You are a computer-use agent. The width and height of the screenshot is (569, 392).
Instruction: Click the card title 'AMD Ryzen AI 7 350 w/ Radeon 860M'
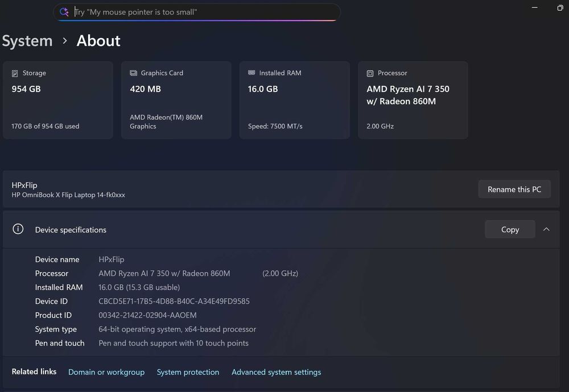coord(408,95)
